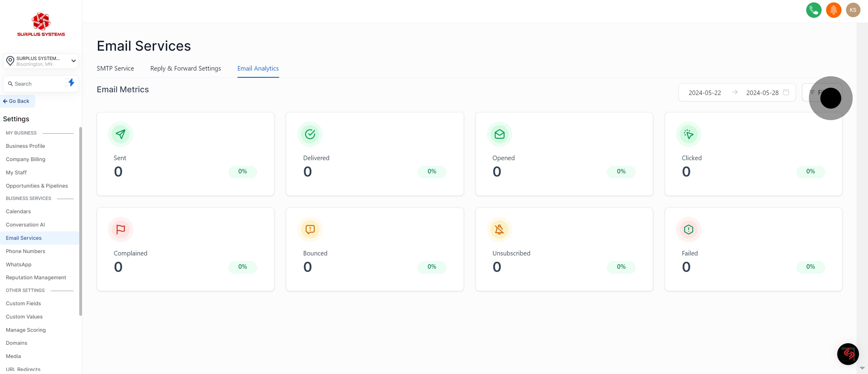Click the Unsubscribed bell-off icon
The width and height of the screenshot is (868, 374).
pyautogui.click(x=499, y=229)
